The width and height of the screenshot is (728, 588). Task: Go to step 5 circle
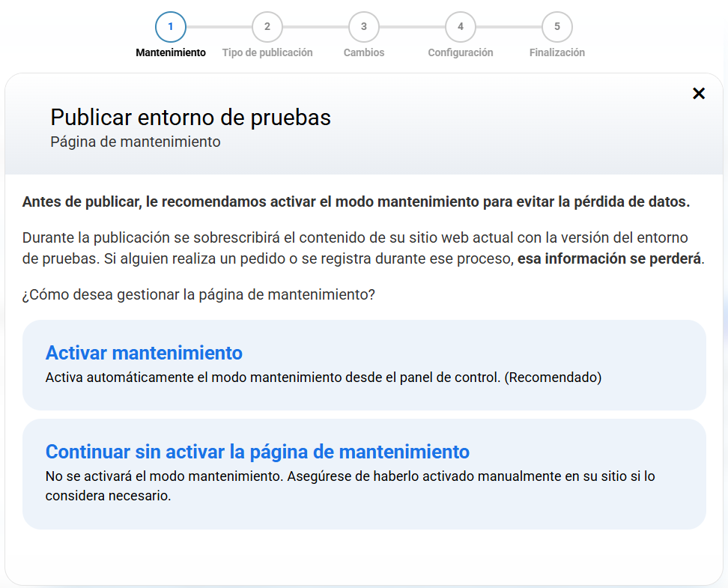556,26
